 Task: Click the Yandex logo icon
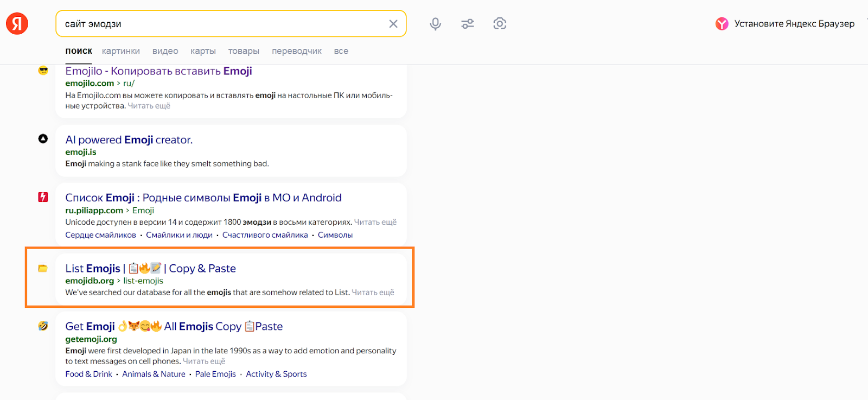[17, 23]
